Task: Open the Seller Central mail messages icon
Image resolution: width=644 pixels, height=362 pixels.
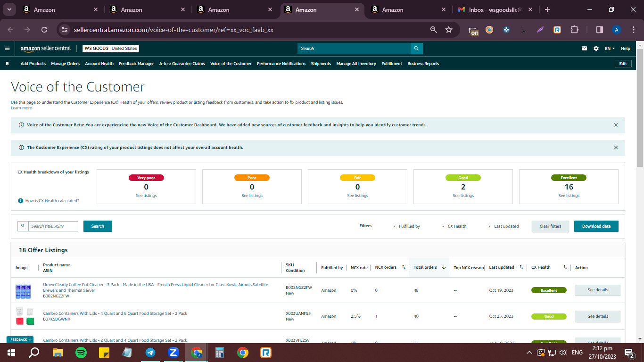Action: (585, 49)
